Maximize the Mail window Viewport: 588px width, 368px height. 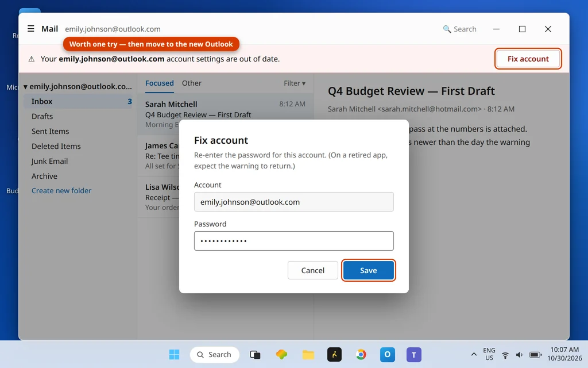click(522, 29)
